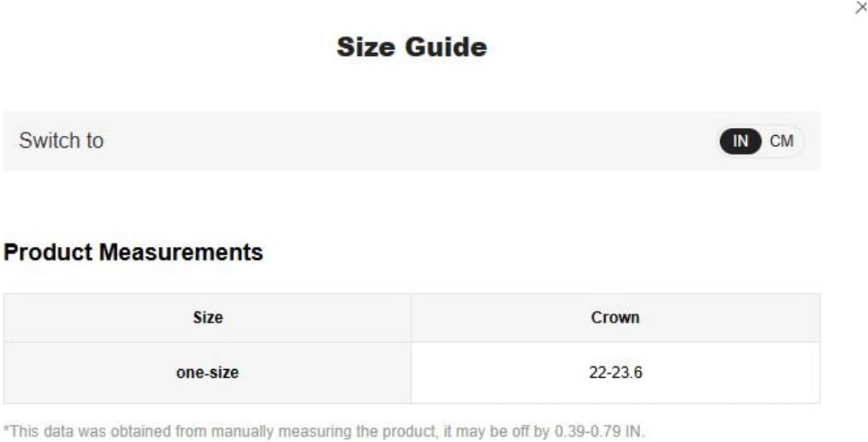Screen dimensions: 868x442
Task: Click the word "Size" in the dialog title
Action: [x=366, y=47]
